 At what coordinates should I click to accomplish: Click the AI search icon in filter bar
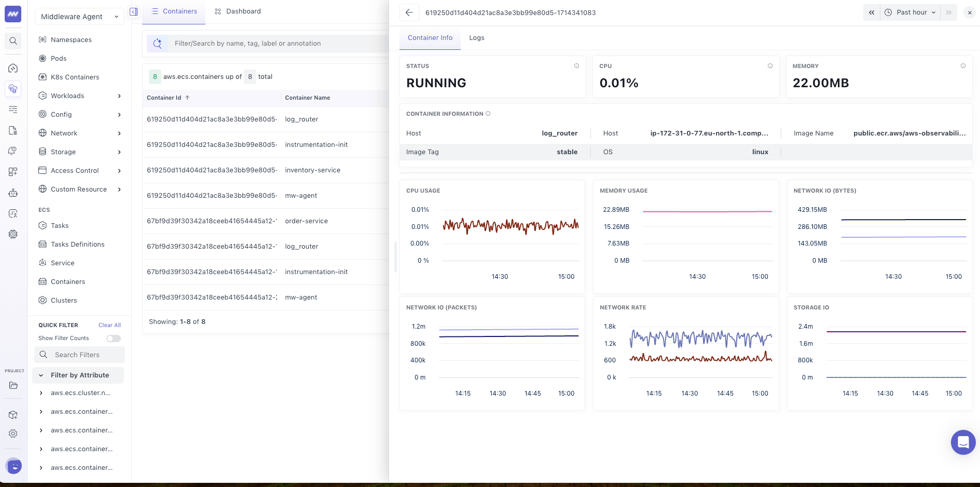tap(157, 44)
